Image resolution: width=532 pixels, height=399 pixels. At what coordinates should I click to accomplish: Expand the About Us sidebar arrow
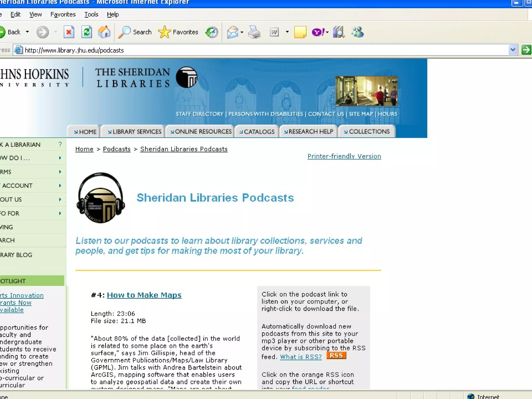point(60,199)
